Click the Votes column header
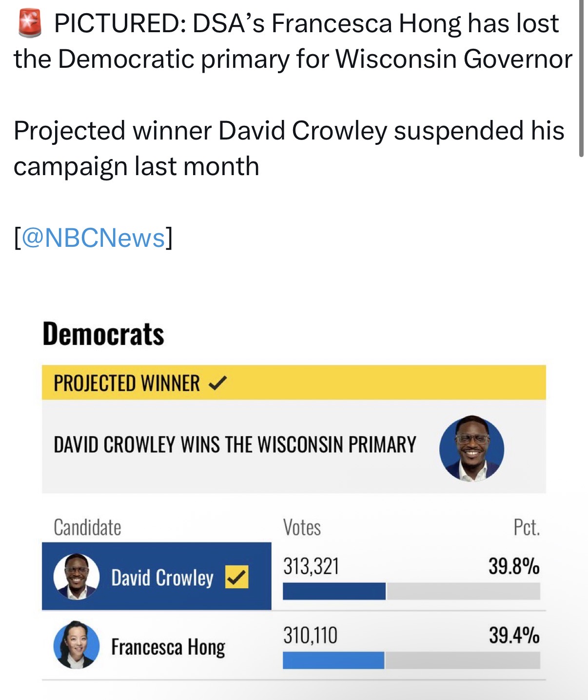This screenshot has width=588, height=700. coord(302,527)
